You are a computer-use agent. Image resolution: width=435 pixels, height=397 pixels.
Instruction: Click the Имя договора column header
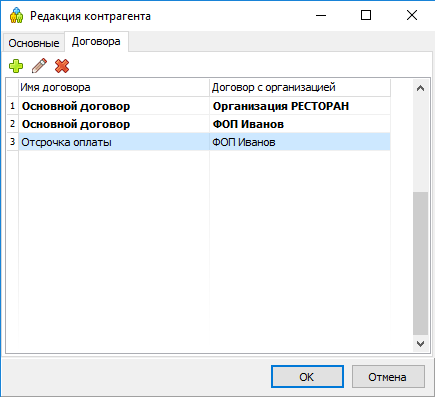(x=114, y=88)
